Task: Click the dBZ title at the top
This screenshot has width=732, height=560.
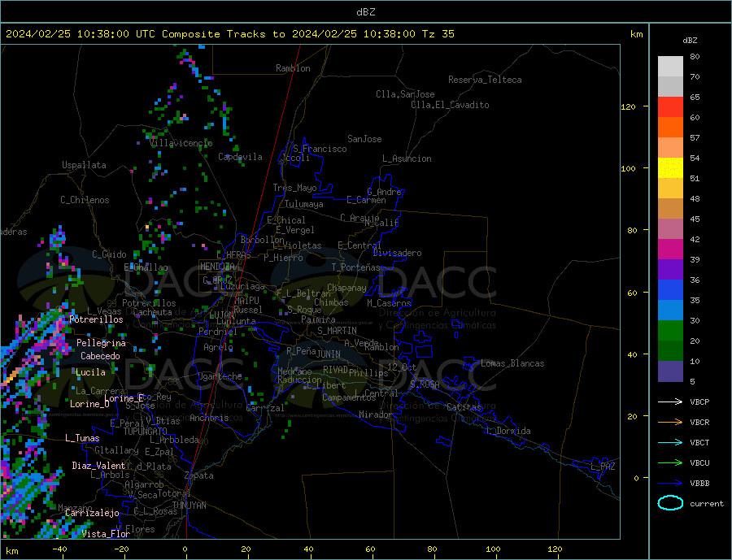Action: click(x=365, y=12)
